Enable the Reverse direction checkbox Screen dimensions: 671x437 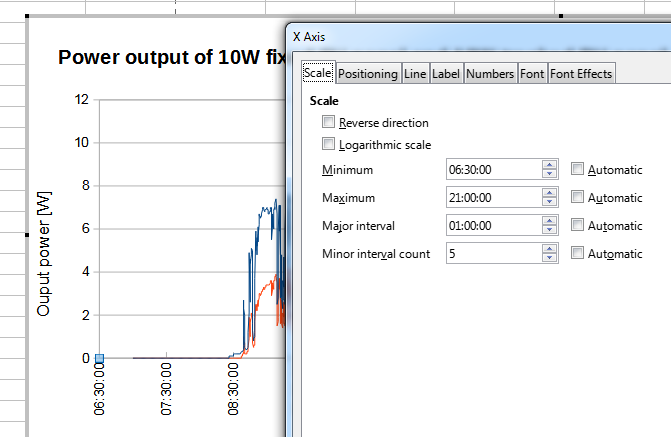click(328, 122)
